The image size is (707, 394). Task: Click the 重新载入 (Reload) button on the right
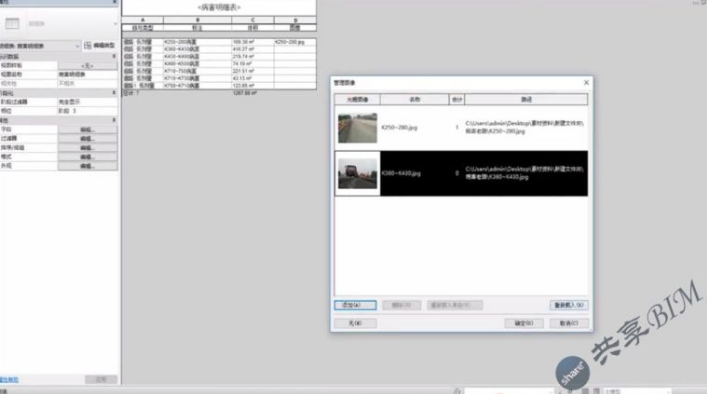[x=569, y=305]
